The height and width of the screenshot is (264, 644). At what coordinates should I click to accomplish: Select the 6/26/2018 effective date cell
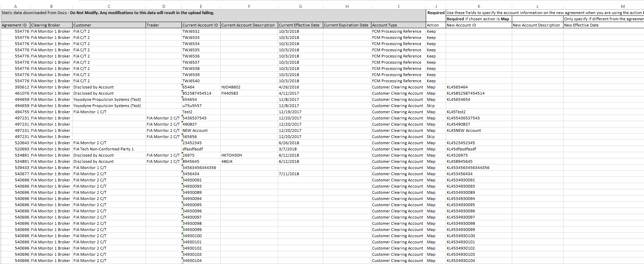point(300,143)
